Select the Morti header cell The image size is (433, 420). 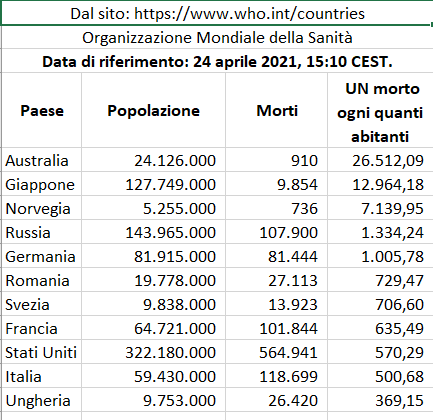277,110
